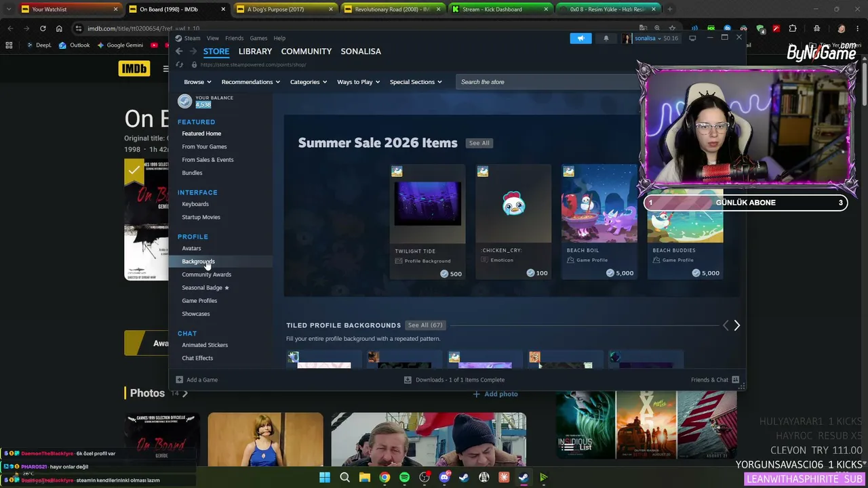
Task: Open Spotify from taskbar
Action: tap(404, 477)
